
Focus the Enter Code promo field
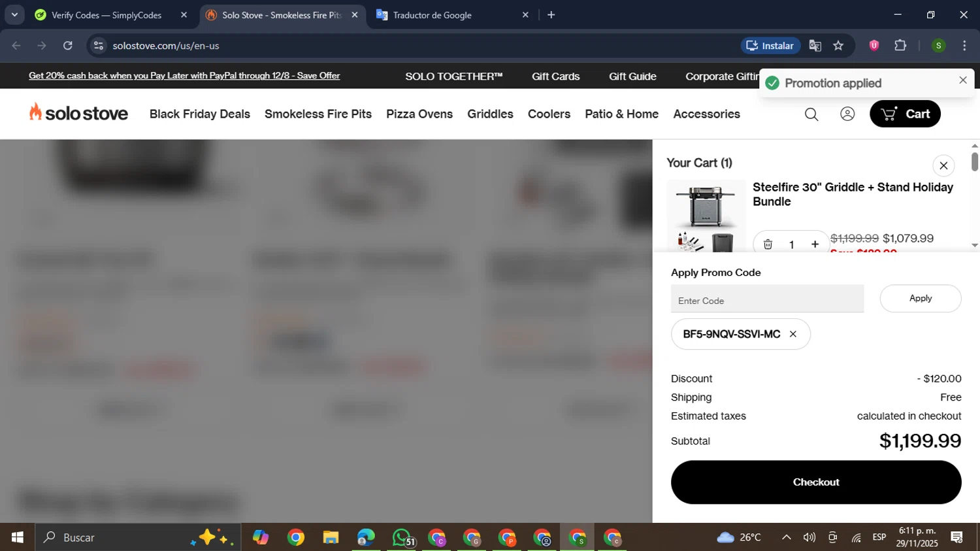click(x=767, y=299)
